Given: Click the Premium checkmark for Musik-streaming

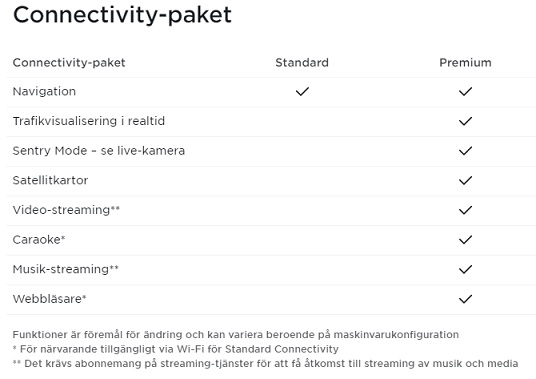Looking at the screenshot, I should pos(465,269).
